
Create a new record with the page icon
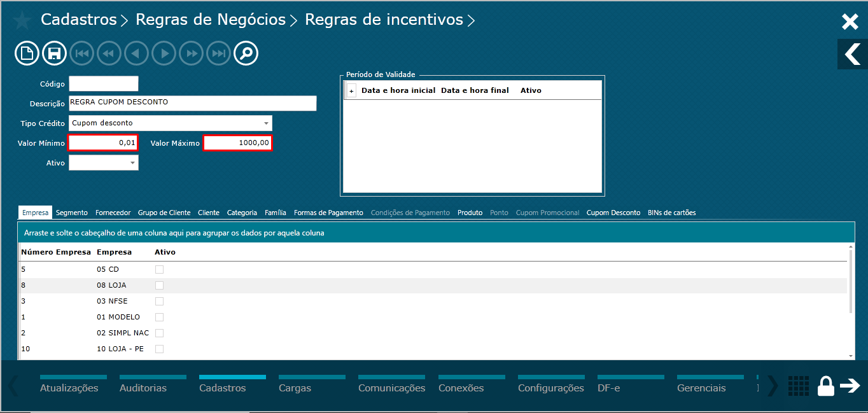[27, 53]
